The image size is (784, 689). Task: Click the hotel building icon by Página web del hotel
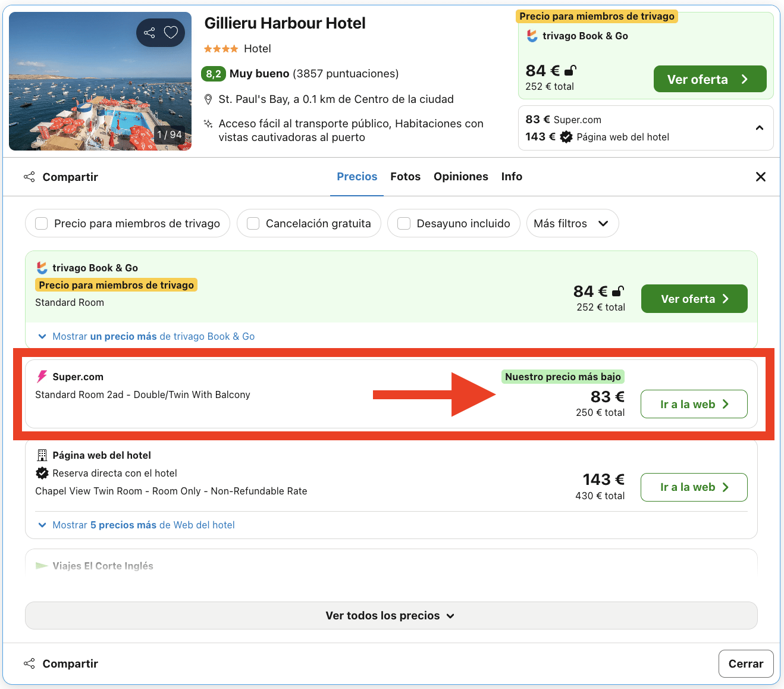(x=42, y=455)
